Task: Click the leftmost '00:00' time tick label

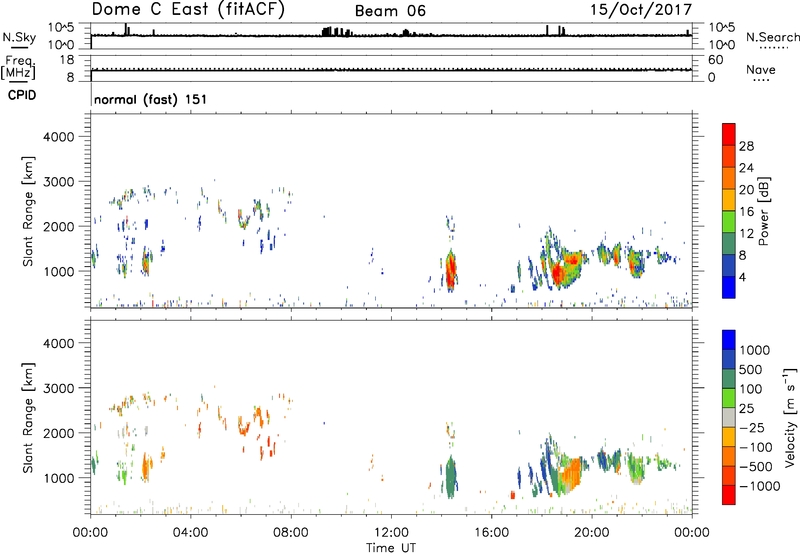Action: coord(90,533)
